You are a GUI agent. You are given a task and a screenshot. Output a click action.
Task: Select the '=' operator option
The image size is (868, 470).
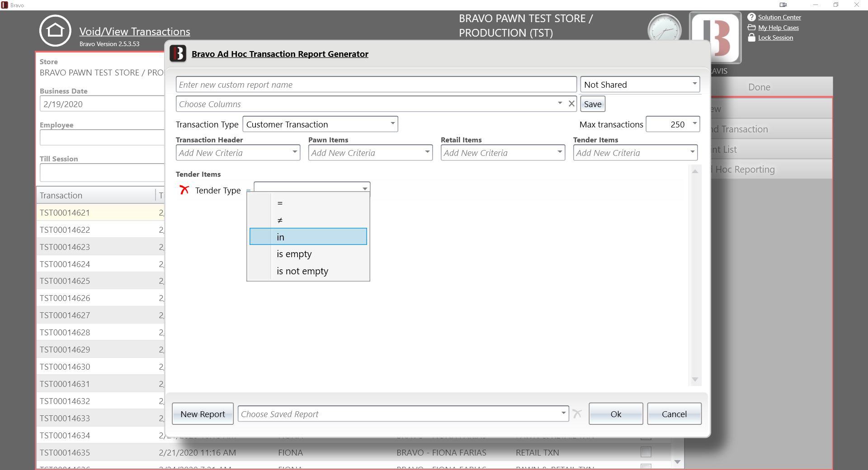308,203
